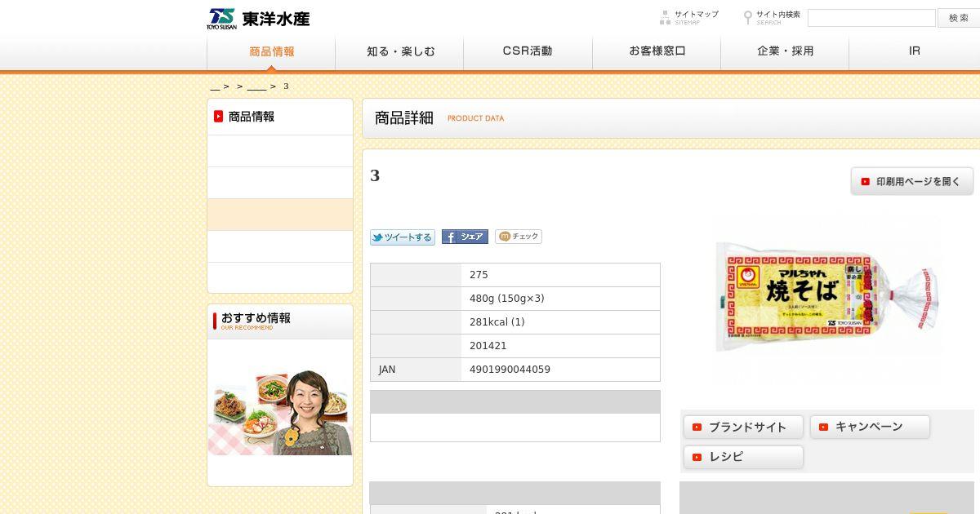Open the 知る・楽しむ navigation tab

pyautogui.click(x=399, y=51)
